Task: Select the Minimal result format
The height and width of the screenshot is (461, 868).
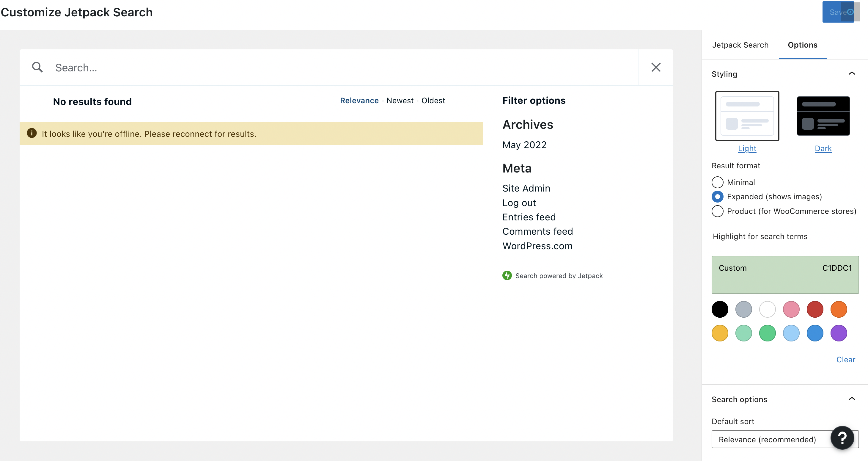Action: point(717,182)
